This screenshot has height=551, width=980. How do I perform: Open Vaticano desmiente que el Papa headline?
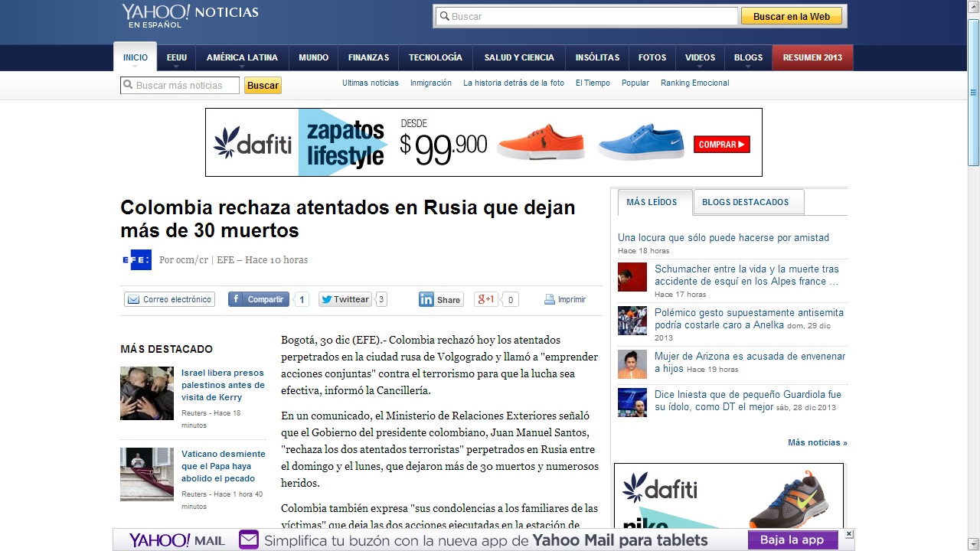(224, 466)
